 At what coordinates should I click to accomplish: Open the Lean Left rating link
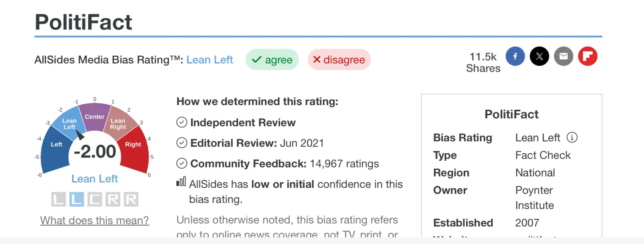pos(210,60)
